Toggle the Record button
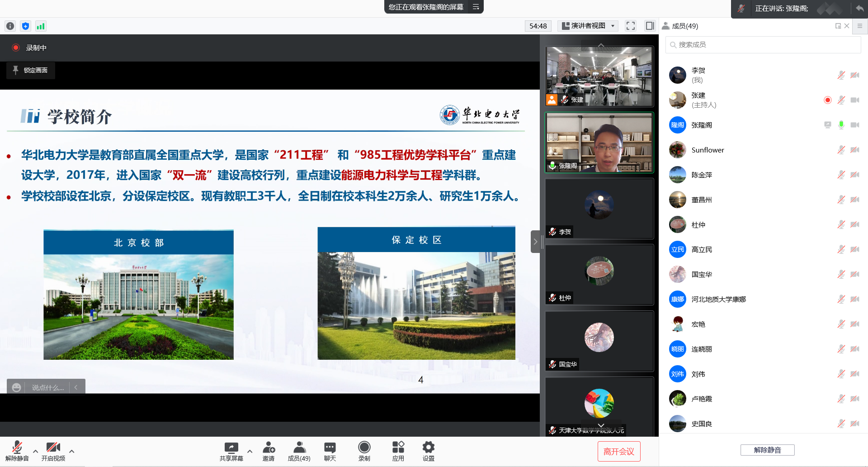The height and width of the screenshot is (467, 868). tap(364, 451)
